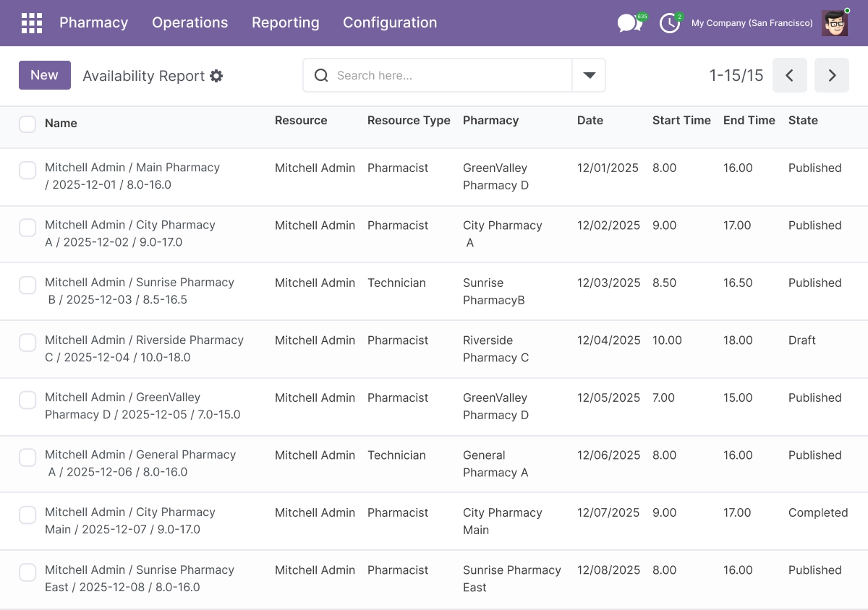Sort by the Resource column header
This screenshot has height=610, width=868.
point(301,121)
